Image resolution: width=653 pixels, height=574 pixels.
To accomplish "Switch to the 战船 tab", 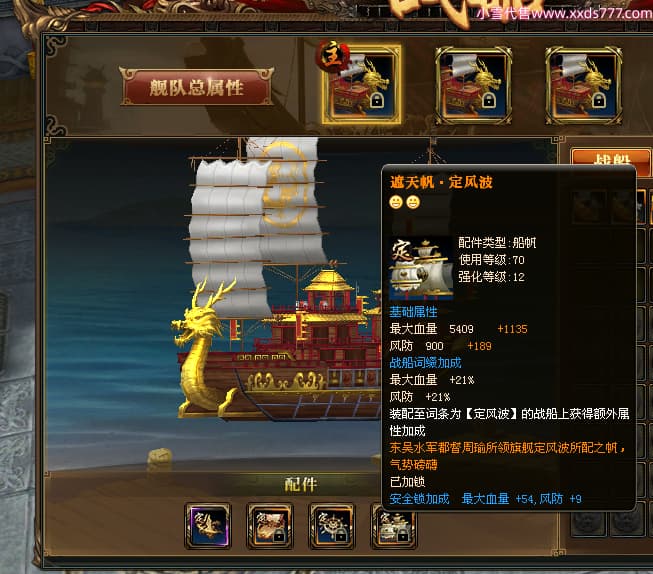I will click(x=610, y=162).
